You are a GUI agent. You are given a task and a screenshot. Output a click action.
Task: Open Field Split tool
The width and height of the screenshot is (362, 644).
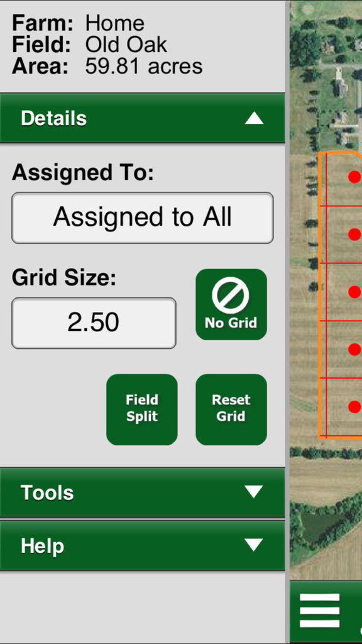tap(142, 409)
